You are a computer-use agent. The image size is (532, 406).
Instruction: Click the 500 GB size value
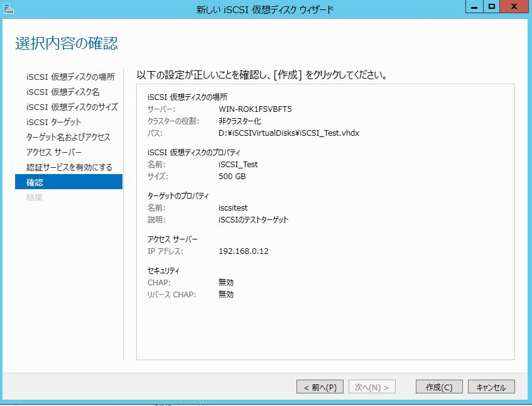coord(232,177)
